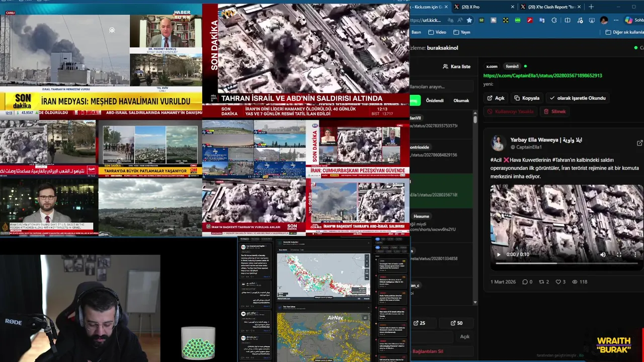
Task: Open the browser profile avatar
Action: [x=604, y=20]
